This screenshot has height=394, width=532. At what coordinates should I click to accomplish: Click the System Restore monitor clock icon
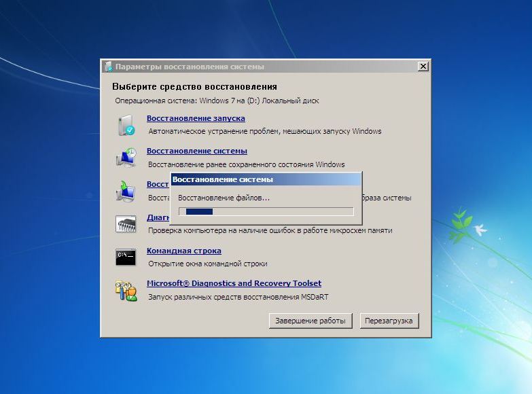126,157
